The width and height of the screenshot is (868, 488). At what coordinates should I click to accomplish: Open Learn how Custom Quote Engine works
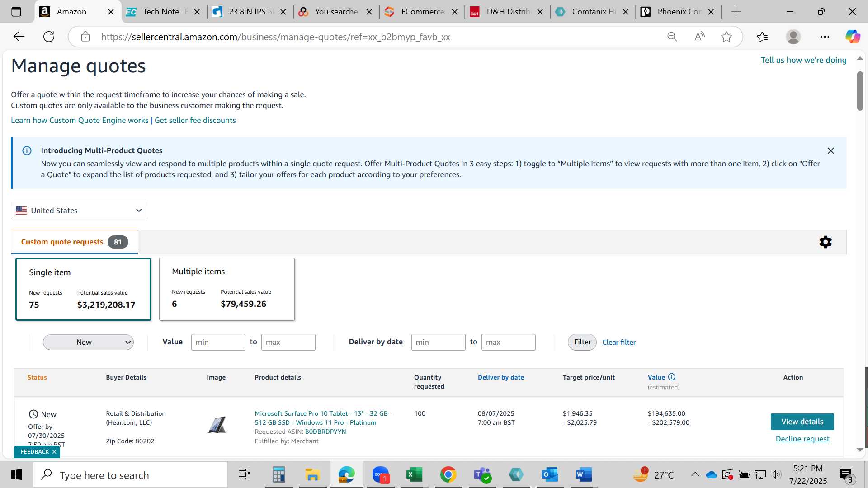click(x=80, y=120)
